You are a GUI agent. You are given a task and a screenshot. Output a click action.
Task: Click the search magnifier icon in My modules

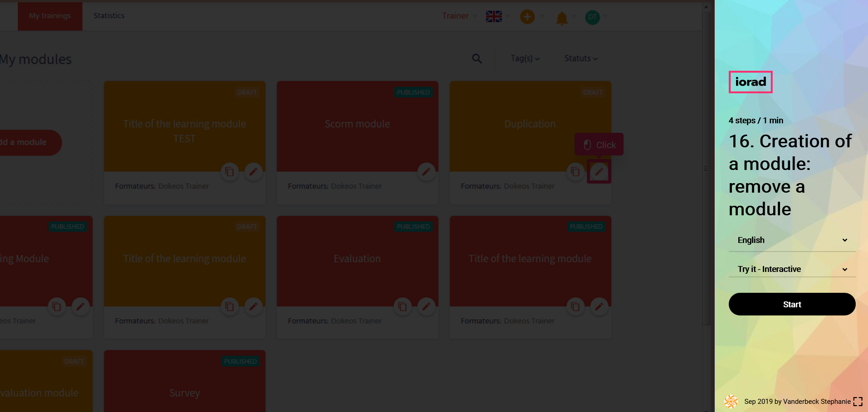point(477,58)
